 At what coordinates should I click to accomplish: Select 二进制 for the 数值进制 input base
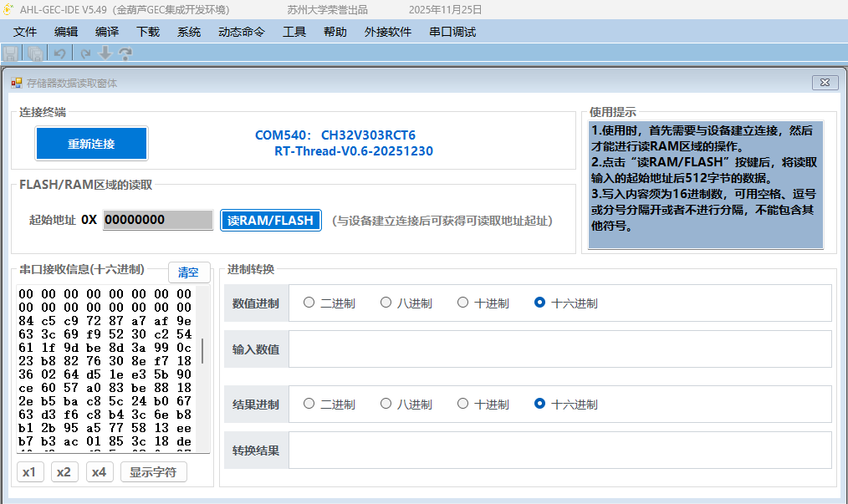click(x=309, y=303)
